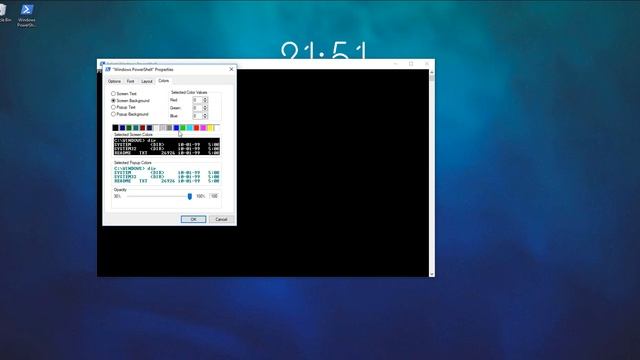Viewport: 640px width, 360px height.
Task: Confirm changes with the OK button
Action: coord(193,219)
